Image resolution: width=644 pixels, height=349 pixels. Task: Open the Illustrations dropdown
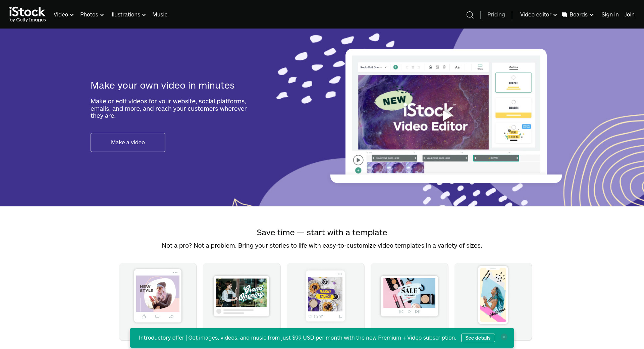click(128, 15)
